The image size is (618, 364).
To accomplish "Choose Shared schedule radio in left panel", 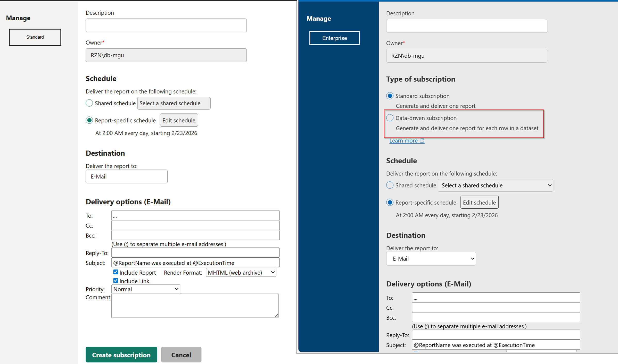I will coord(89,103).
